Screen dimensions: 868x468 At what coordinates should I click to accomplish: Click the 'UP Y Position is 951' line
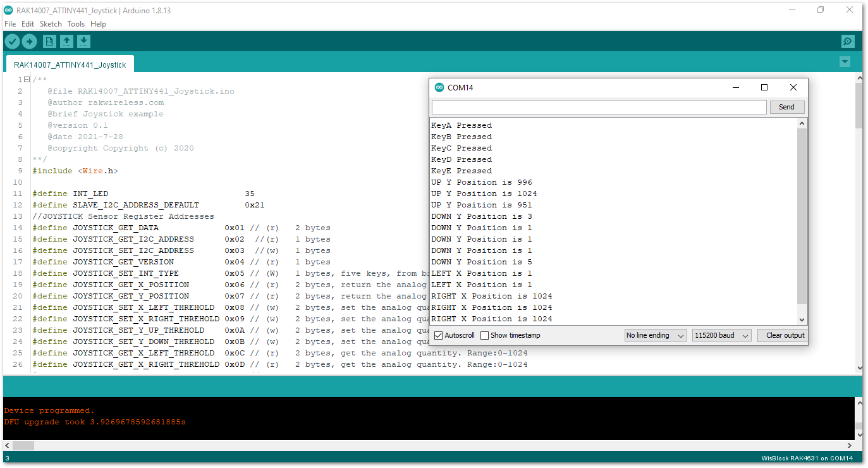coord(482,205)
